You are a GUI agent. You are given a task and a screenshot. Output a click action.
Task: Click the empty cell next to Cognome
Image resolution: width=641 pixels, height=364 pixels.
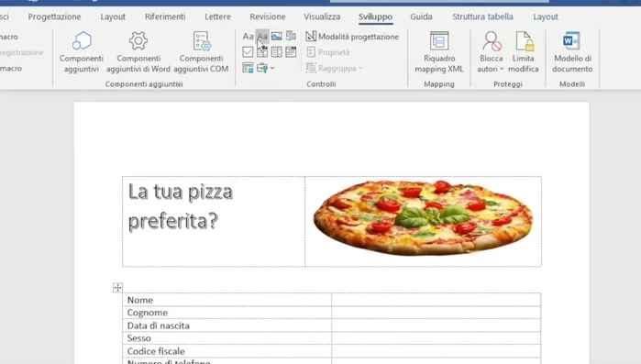(x=437, y=313)
